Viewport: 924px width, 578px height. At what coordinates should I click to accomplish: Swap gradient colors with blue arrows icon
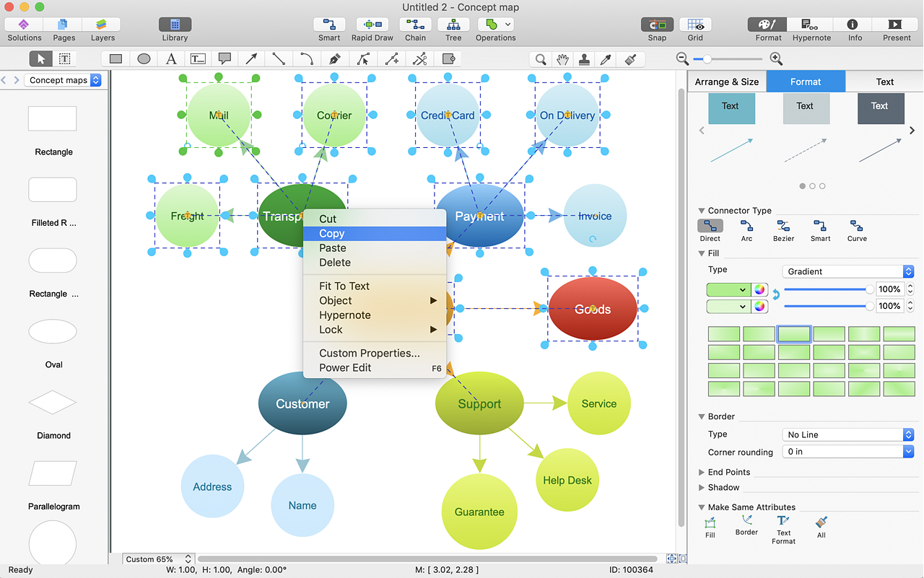click(776, 294)
